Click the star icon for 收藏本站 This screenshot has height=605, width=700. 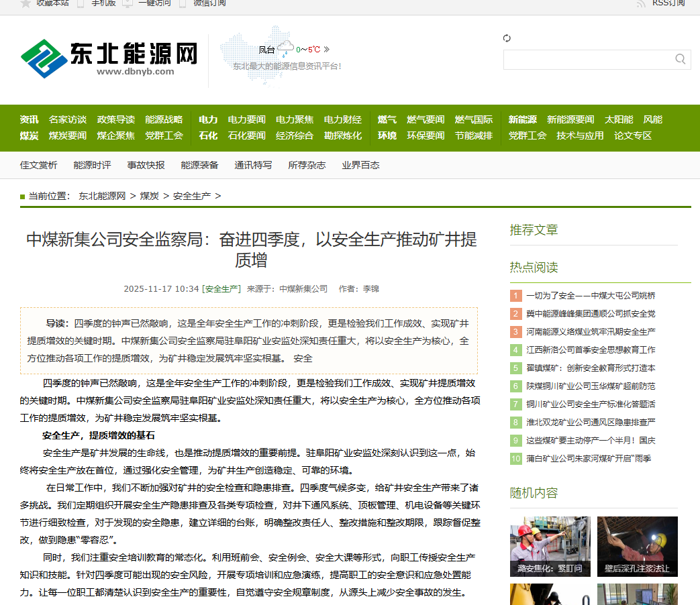(x=26, y=3)
